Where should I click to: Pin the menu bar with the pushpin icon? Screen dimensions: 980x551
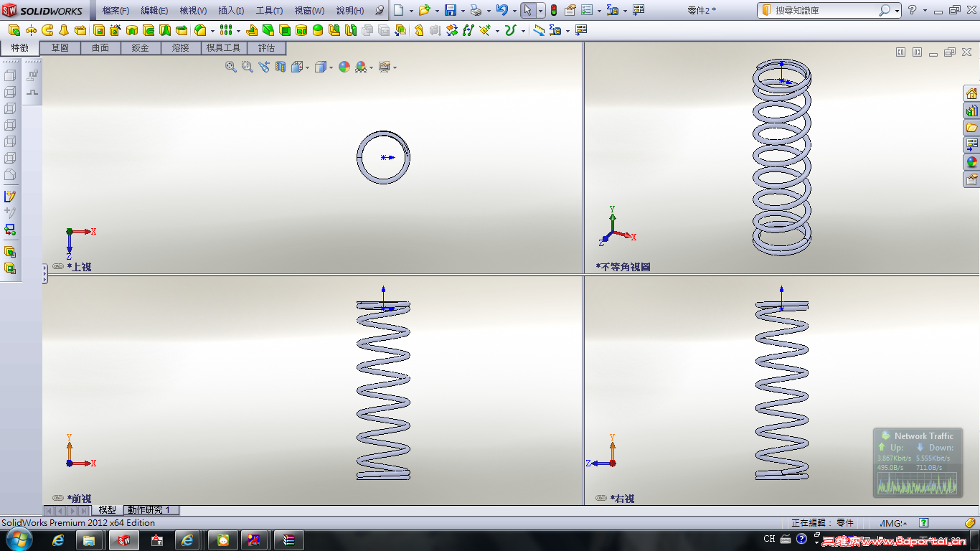tap(380, 10)
